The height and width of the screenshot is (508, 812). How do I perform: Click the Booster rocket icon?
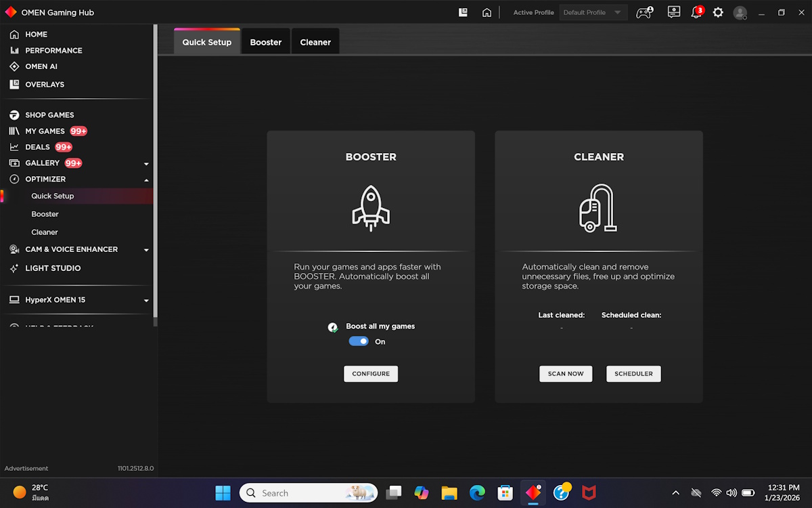(x=371, y=208)
